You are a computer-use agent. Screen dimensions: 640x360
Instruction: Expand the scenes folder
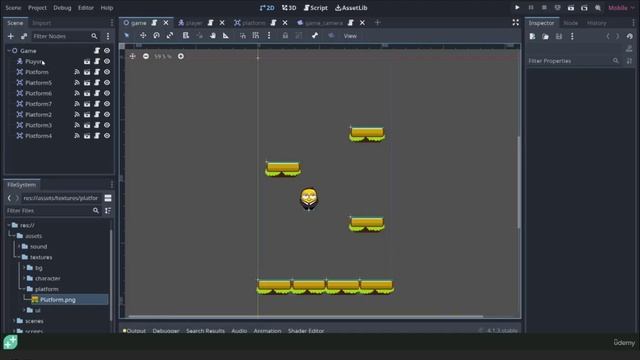pos(14,321)
